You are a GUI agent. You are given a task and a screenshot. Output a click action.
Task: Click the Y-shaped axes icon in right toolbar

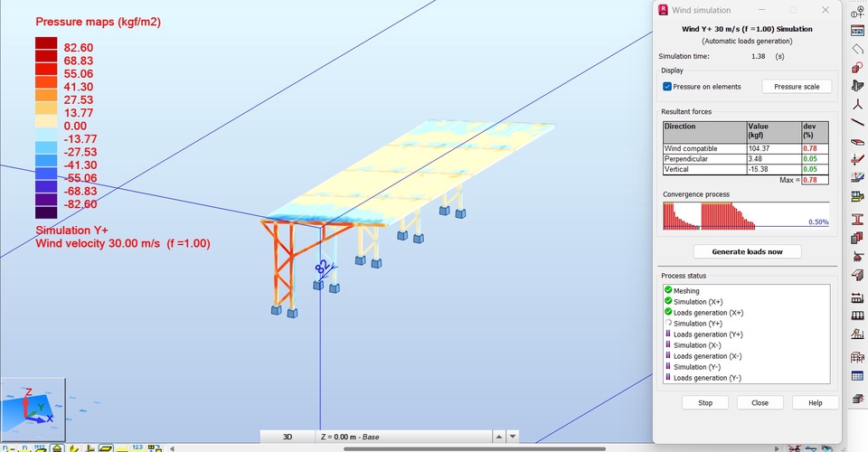(x=857, y=106)
